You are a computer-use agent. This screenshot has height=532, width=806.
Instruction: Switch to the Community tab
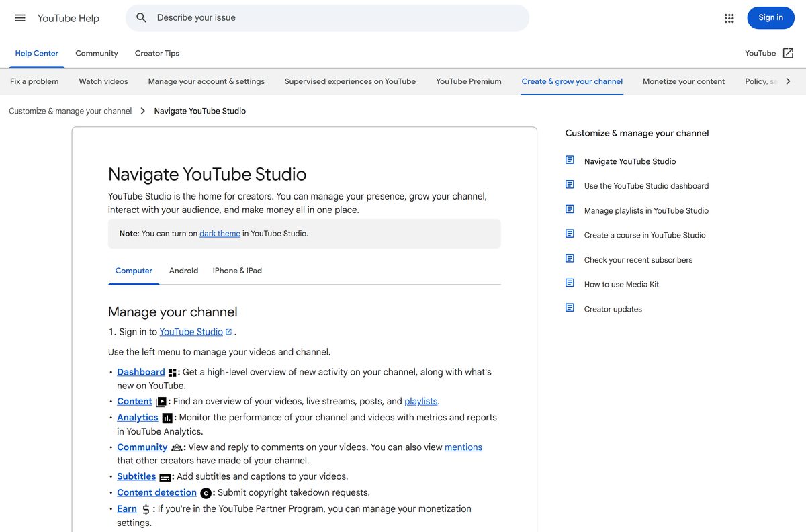click(97, 53)
